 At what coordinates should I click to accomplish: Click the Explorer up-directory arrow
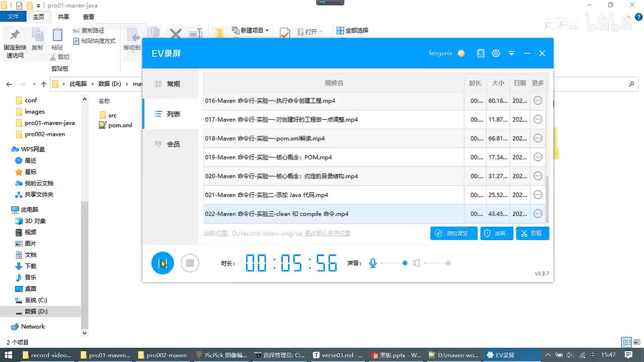click(44, 84)
